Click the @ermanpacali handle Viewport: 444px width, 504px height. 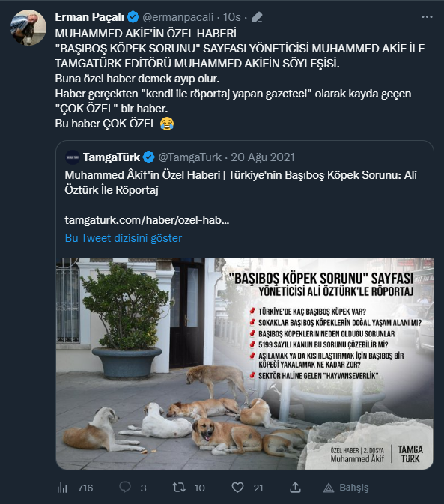[177, 17]
